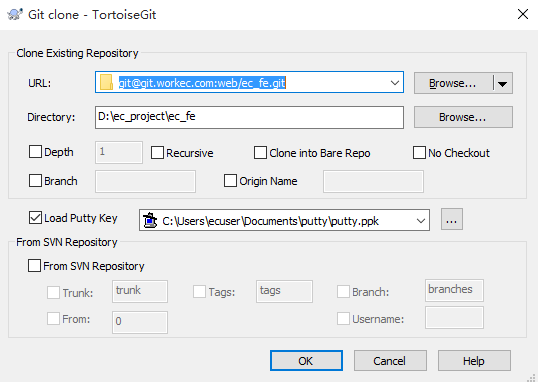Click Browse next to URL
Image resolution: width=538 pixels, height=382 pixels.
[453, 83]
